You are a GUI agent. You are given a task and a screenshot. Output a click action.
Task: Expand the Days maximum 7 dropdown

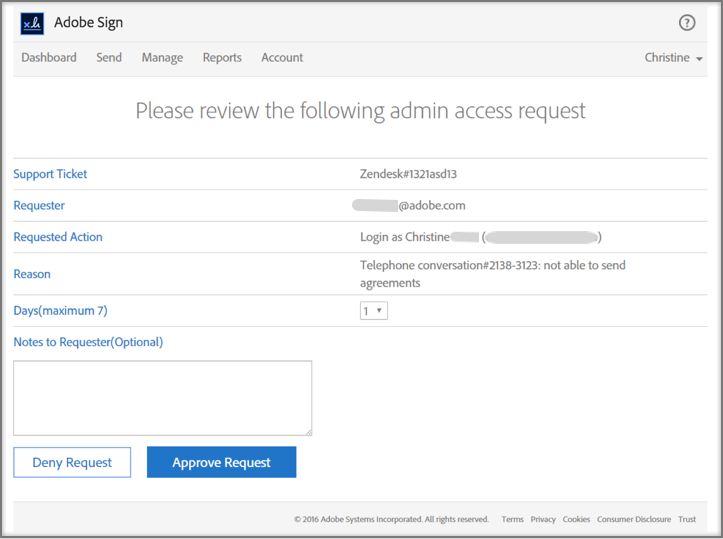373,311
